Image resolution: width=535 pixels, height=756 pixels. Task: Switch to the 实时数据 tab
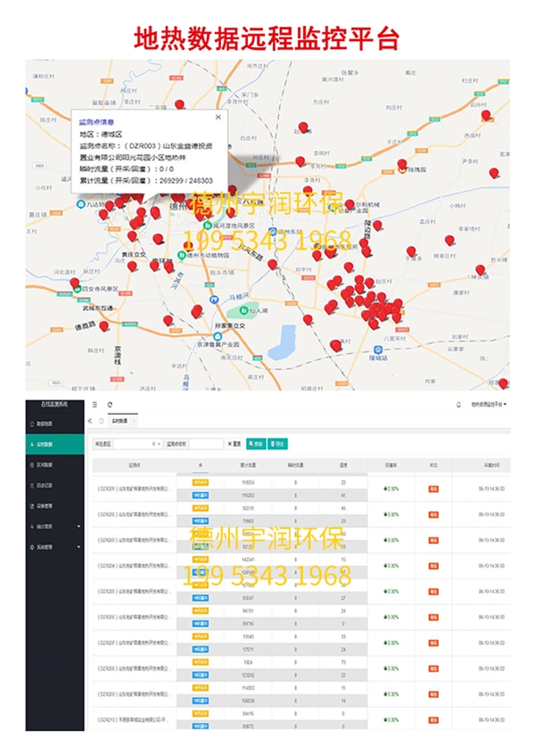pos(119,420)
